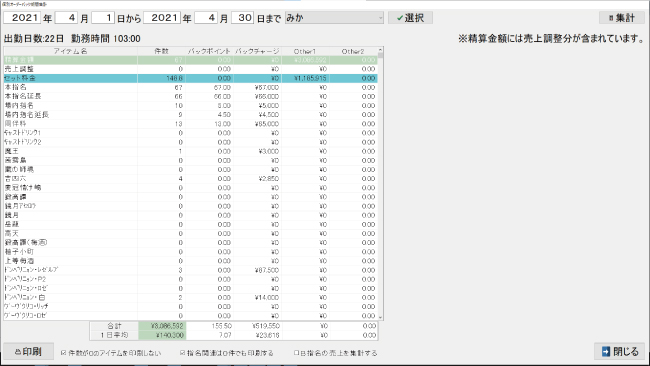Click the ¥140,300 daily average cell

point(162,335)
